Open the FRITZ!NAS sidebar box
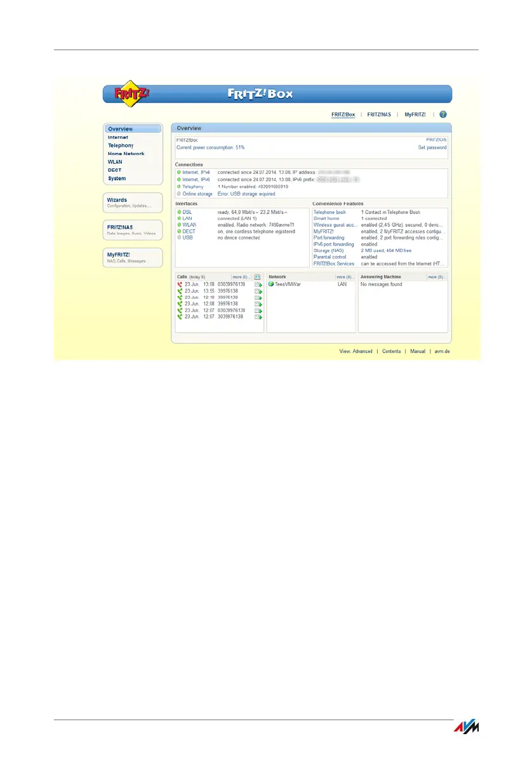The image size is (532, 757). click(133, 231)
